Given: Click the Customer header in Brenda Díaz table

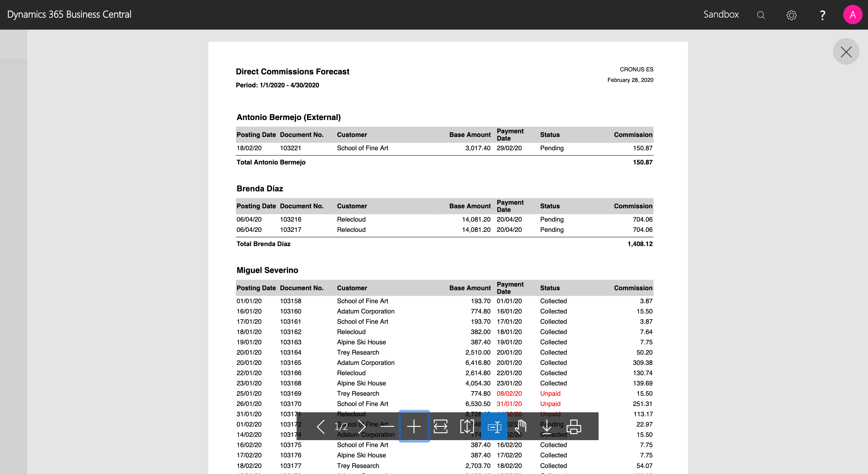Looking at the screenshot, I should [352, 206].
